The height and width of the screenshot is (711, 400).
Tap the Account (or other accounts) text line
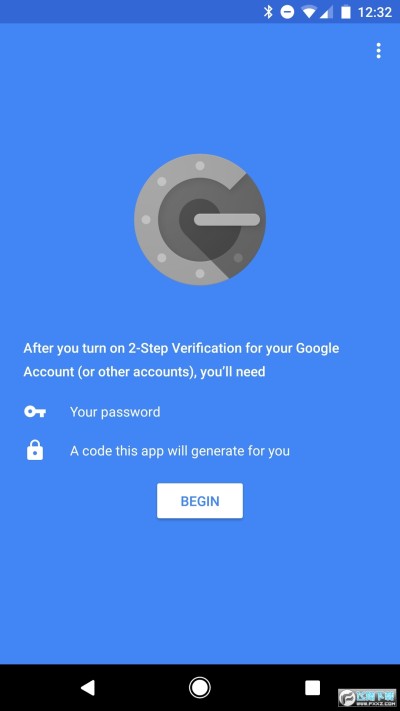pyautogui.click(x=144, y=372)
